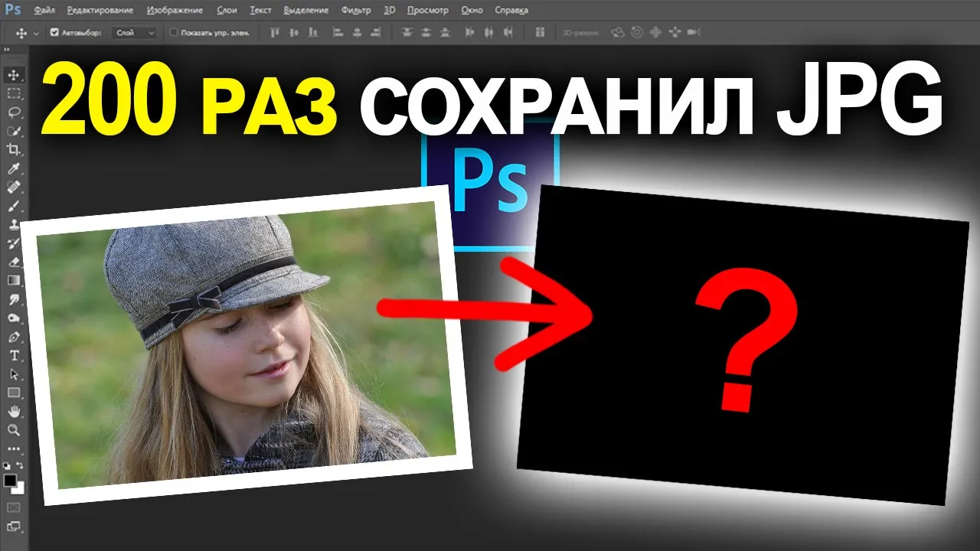Click the 3D pan camera icon
This screenshot has width=980, height=551.
(x=655, y=33)
